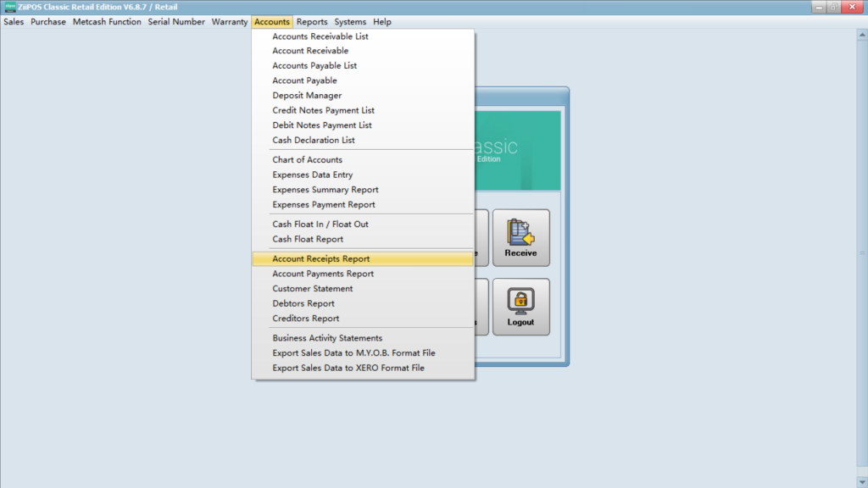
Task: Close the ZiiPOS window
Action: (852, 7)
